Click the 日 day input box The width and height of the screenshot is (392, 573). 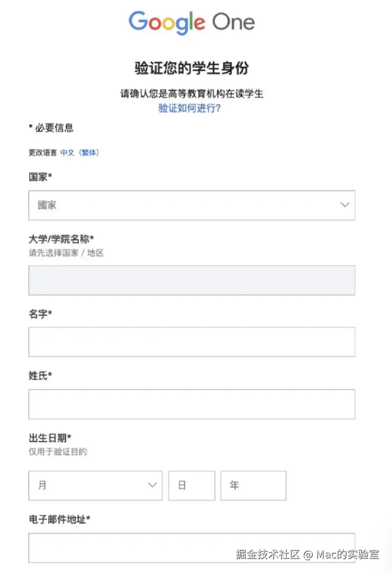[x=191, y=485]
